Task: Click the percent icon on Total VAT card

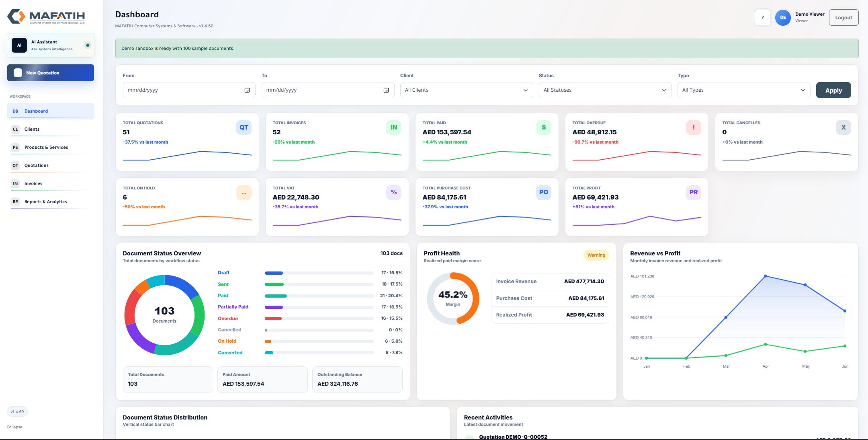Action: (x=394, y=193)
